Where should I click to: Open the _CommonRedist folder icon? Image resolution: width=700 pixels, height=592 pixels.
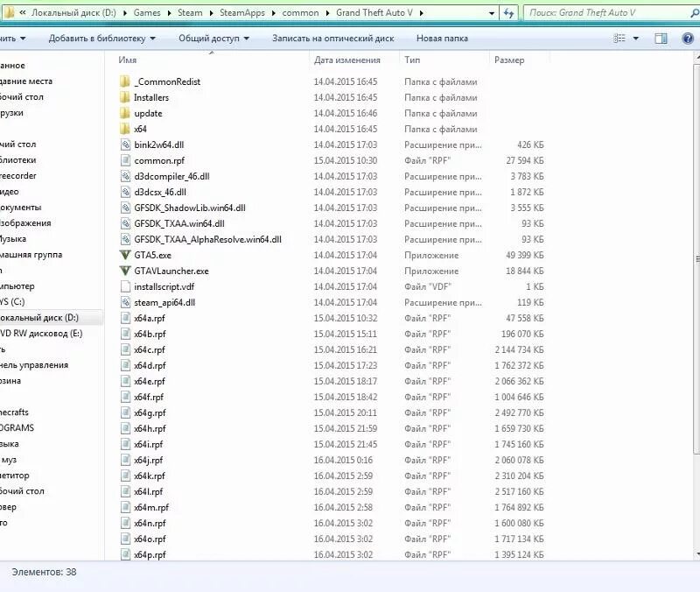click(125, 81)
